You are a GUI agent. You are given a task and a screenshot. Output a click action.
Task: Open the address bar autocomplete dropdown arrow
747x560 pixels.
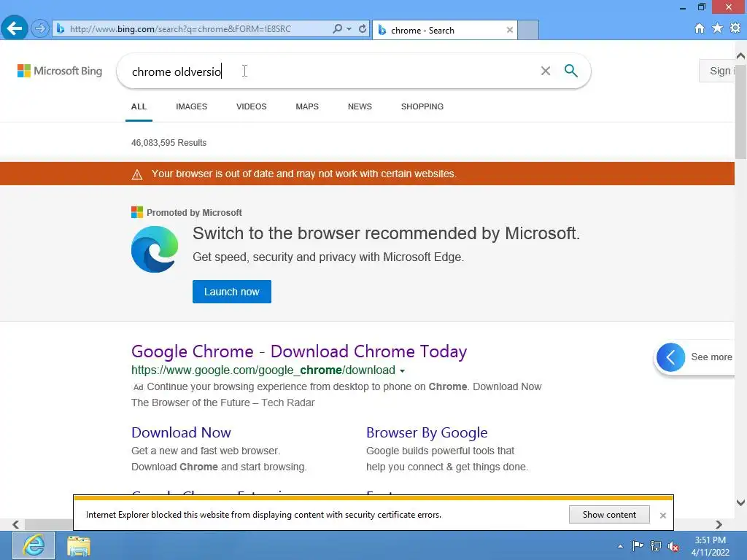click(x=349, y=29)
